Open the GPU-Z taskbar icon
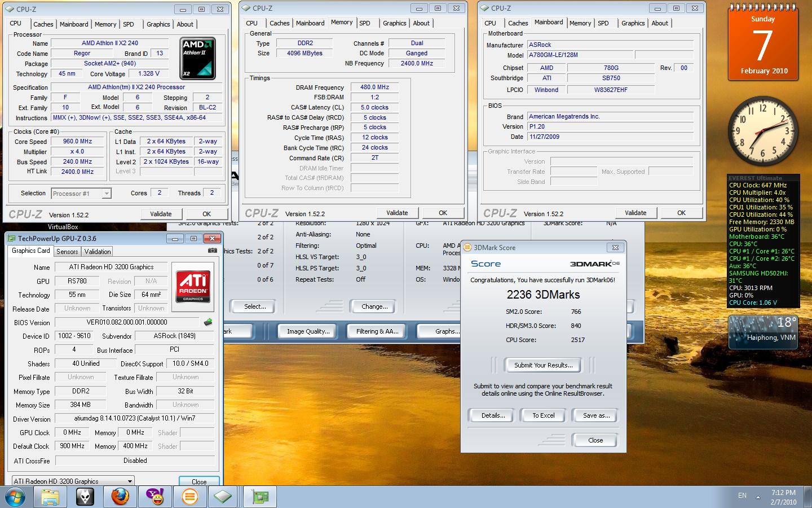812x508 pixels. click(260, 497)
